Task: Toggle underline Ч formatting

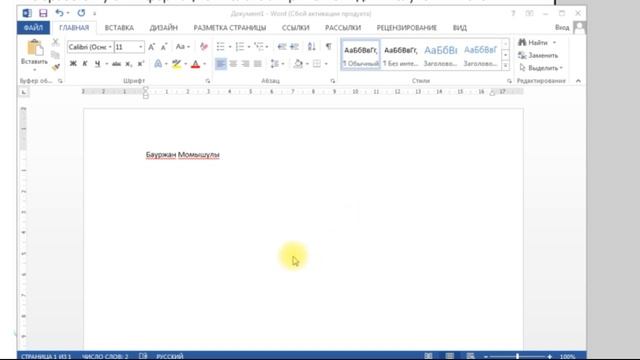Action: click(97, 64)
